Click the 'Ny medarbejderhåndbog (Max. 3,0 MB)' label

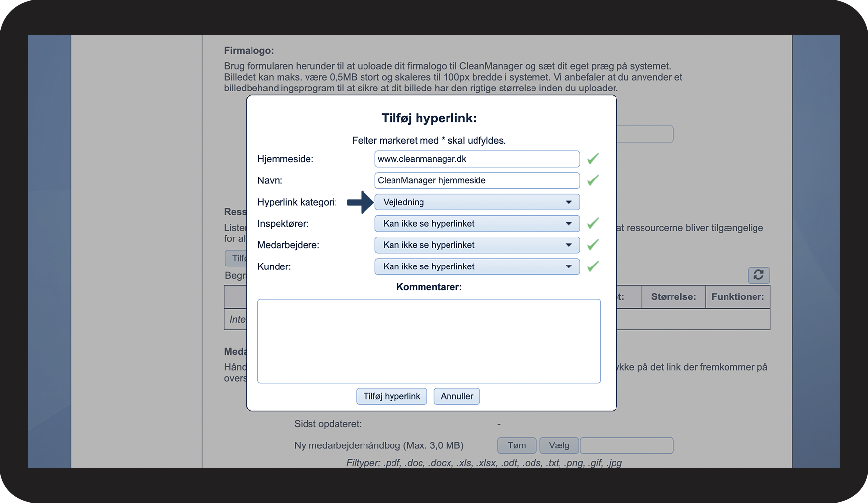tap(379, 445)
